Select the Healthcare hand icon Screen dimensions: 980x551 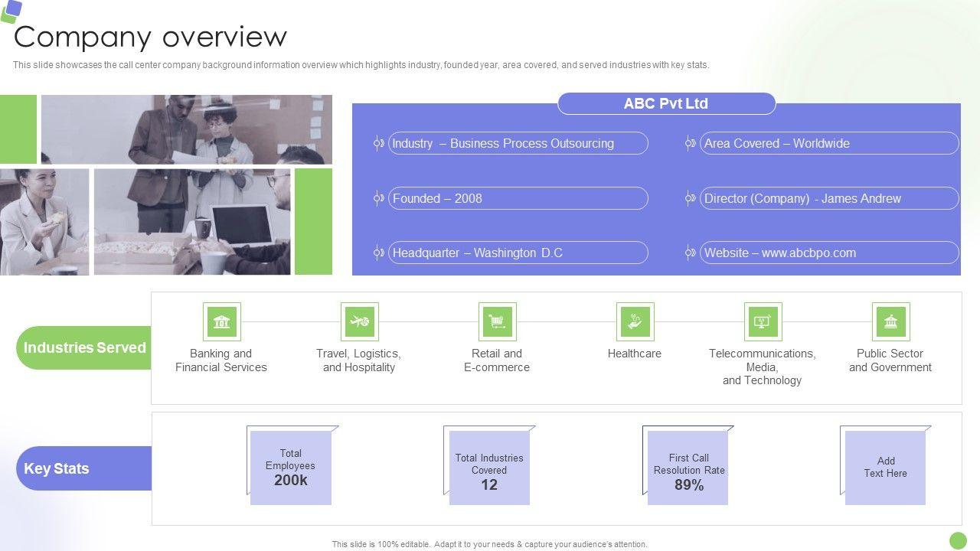click(635, 321)
